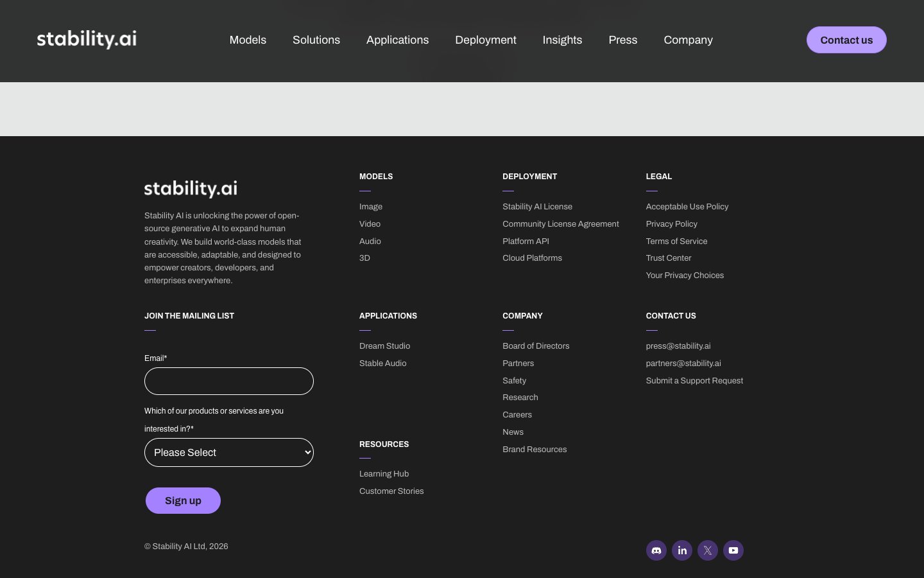Expand the Please Select products dropdown
Image resolution: width=924 pixels, height=578 pixels.
click(x=229, y=452)
